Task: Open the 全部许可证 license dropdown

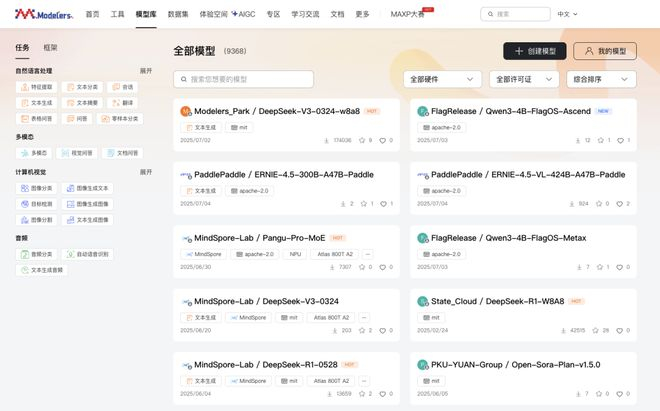Action: coord(524,79)
